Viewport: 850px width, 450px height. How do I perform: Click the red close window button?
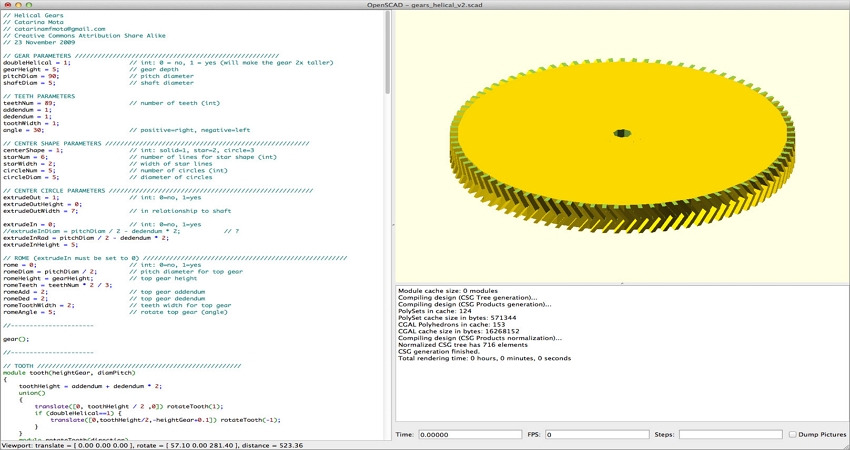coord(7,5)
